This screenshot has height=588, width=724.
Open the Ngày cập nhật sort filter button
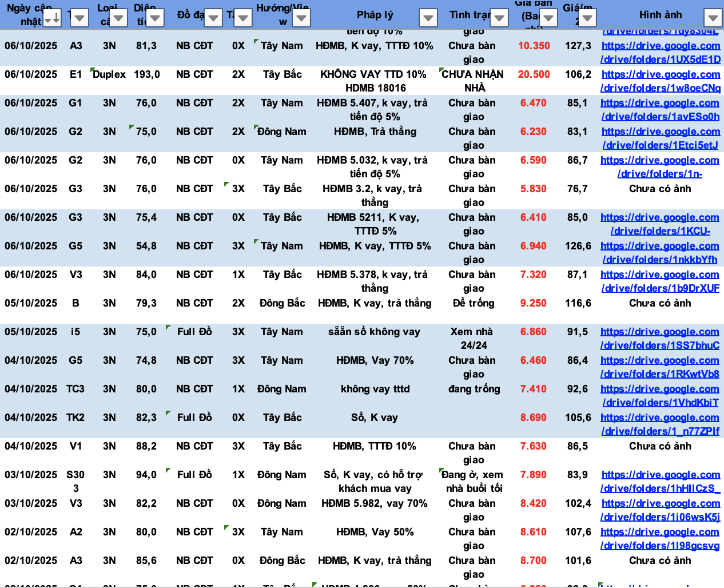point(52,19)
